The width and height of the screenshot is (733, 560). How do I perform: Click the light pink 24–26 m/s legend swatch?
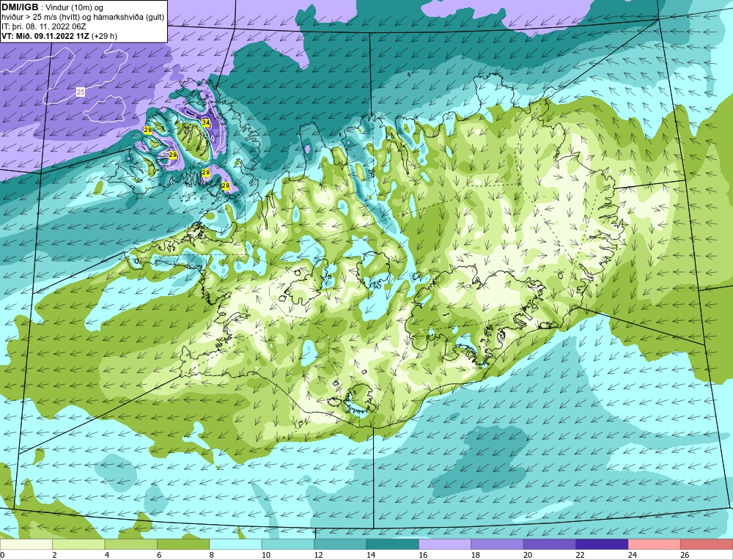pyautogui.click(x=655, y=544)
